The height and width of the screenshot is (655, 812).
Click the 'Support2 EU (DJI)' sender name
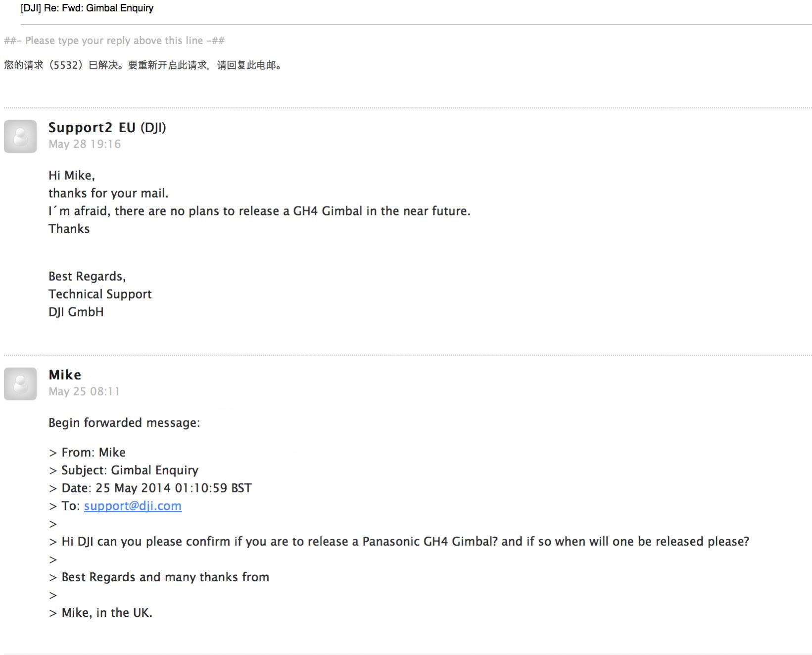(107, 128)
